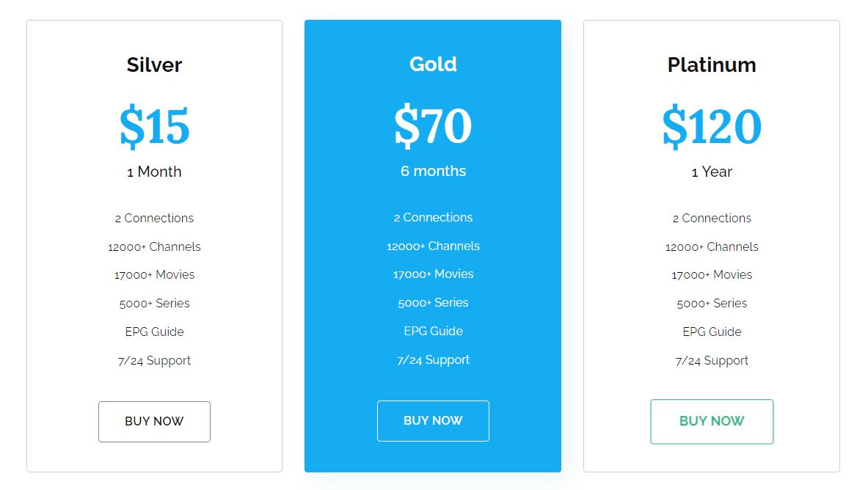This screenshot has height=490, width=868.
Task: Click EPG Guide in the Silver plan
Action: 154,332
